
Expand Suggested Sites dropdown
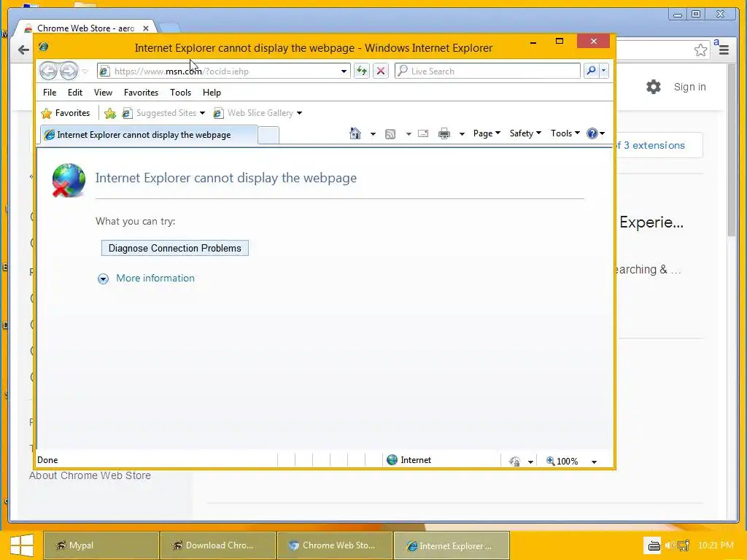pyautogui.click(x=202, y=113)
